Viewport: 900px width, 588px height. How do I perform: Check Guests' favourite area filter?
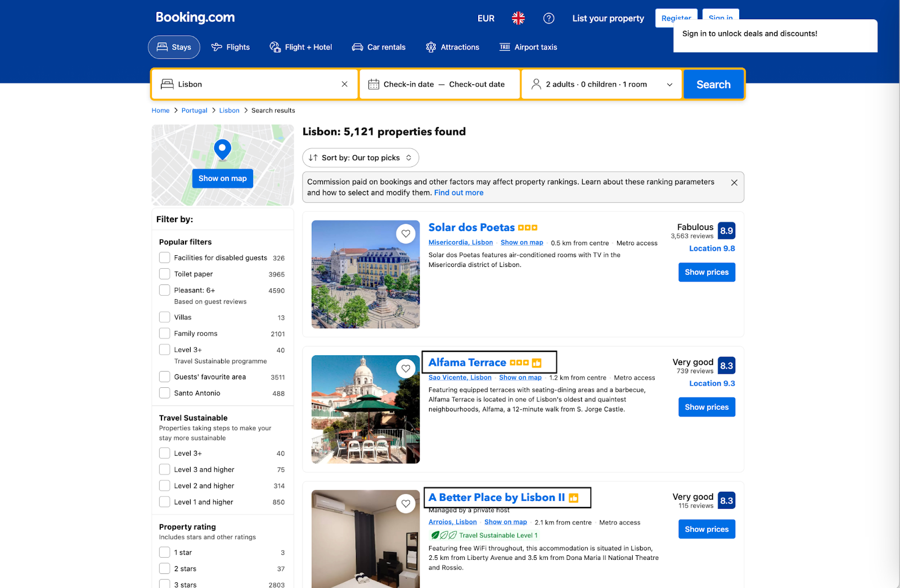coord(164,377)
